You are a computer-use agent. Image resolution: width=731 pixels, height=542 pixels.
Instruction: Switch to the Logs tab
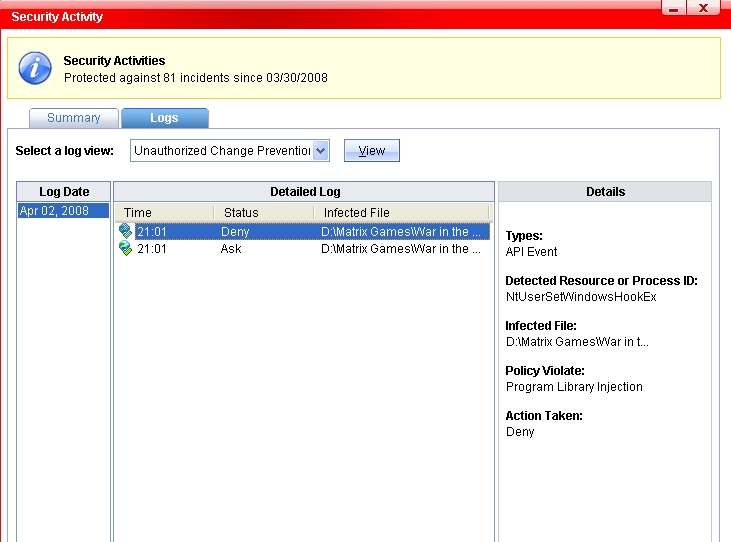coord(165,118)
